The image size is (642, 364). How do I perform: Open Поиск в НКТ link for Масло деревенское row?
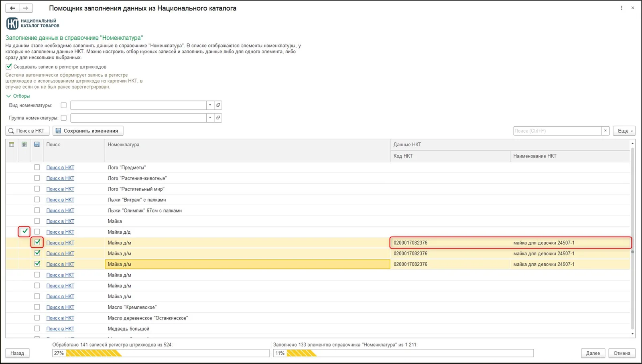[60, 318]
